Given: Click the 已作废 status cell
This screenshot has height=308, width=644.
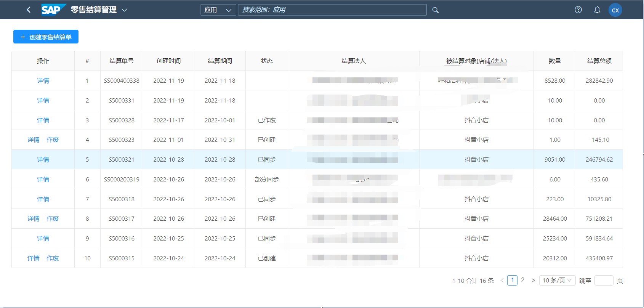Looking at the screenshot, I should (267, 120).
